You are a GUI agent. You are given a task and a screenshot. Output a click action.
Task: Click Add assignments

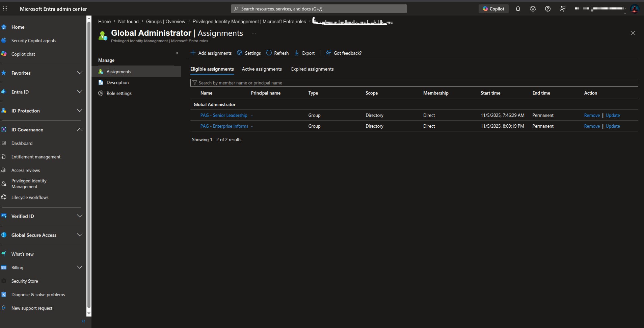click(211, 53)
